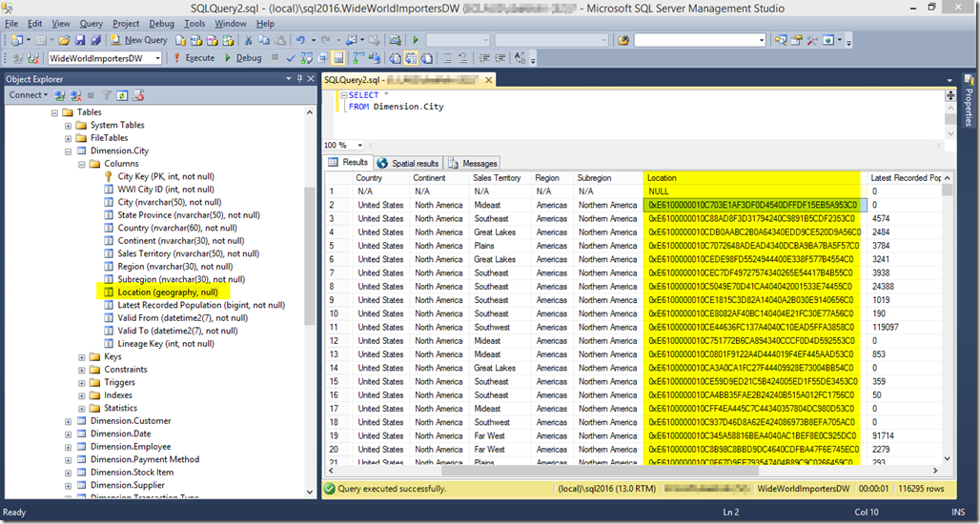Open the File menu
The image size is (980, 524).
pyautogui.click(x=11, y=23)
